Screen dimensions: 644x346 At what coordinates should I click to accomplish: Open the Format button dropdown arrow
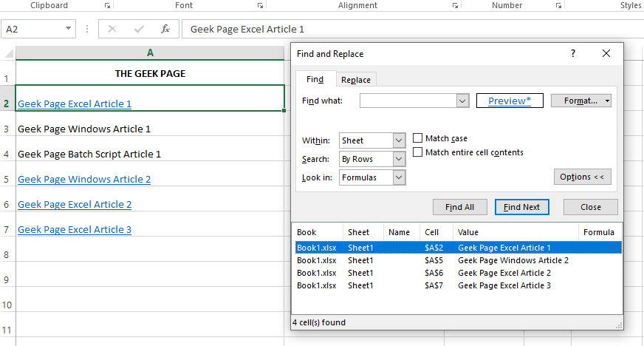click(607, 101)
